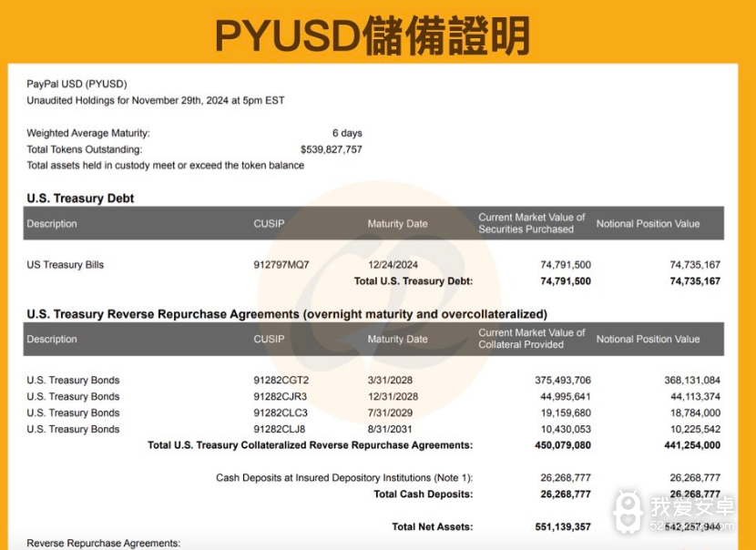Screen dimensions: 756x550
Task: Select the PayPal USD (PYUSD) heading text
Action: 77,84
